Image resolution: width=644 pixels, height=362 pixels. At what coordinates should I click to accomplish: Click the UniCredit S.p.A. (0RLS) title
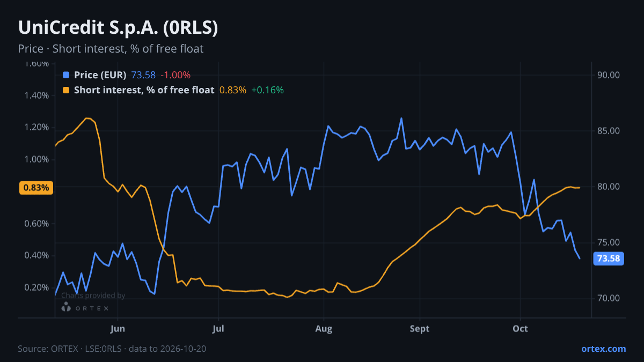tap(118, 28)
